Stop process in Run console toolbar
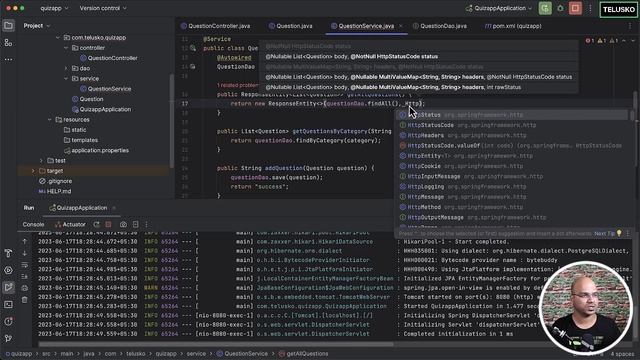Viewport: 640px width, 360px height. pos(108,224)
